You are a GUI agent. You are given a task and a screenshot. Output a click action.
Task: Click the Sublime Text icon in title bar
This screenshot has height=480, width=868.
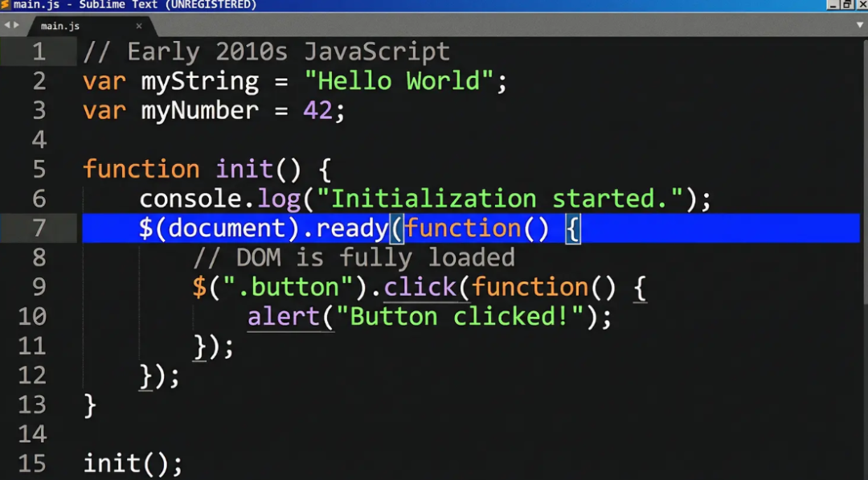tap(6, 4)
